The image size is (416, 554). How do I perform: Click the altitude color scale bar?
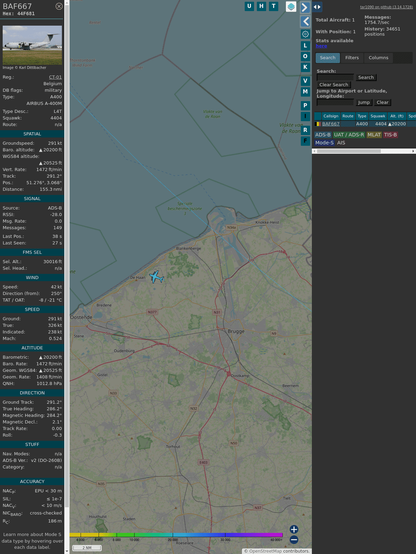click(x=176, y=535)
